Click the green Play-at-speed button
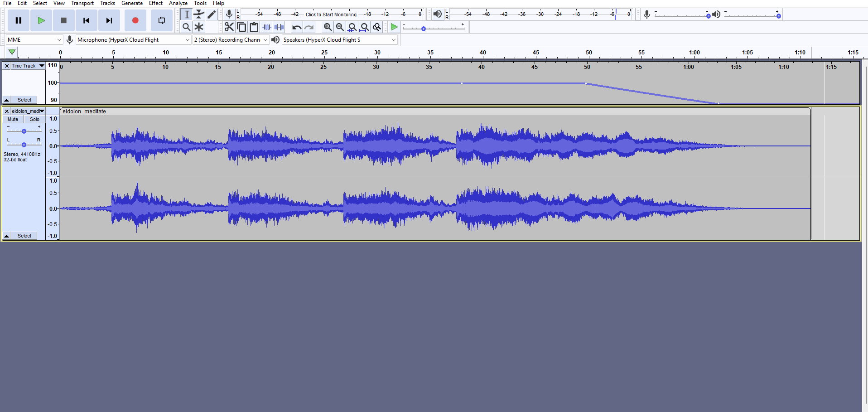 tap(394, 27)
